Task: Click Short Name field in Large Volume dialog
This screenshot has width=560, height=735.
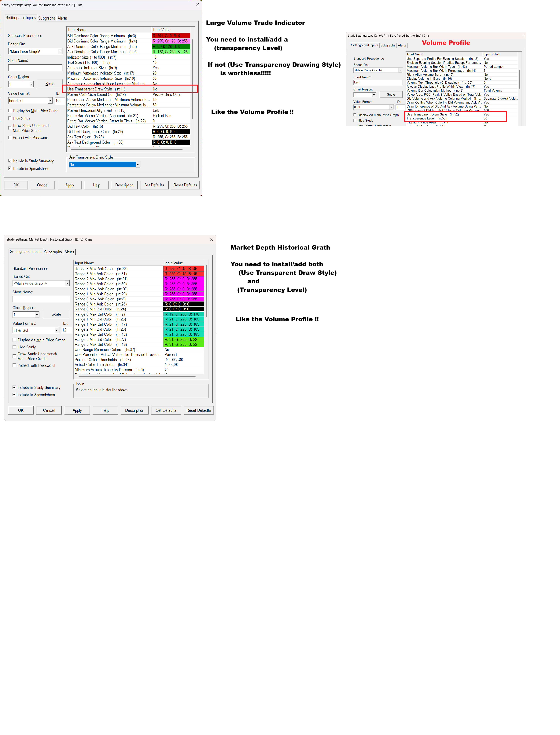Action: tap(35, 68)
